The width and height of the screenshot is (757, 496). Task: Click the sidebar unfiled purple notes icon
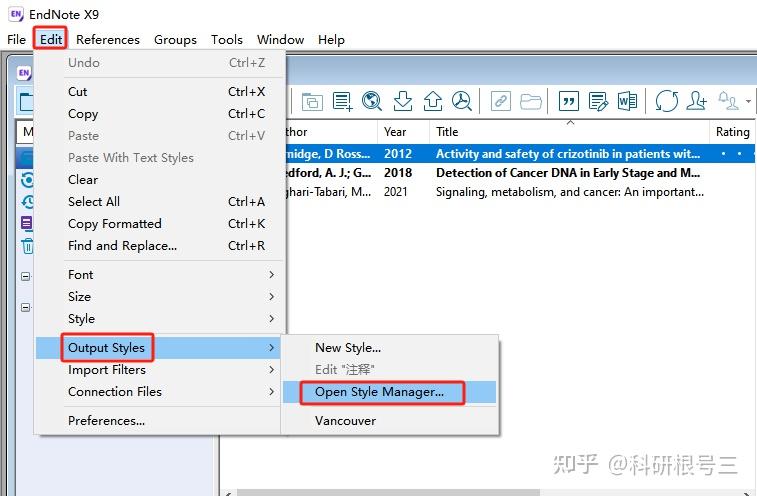coord(26,223)
